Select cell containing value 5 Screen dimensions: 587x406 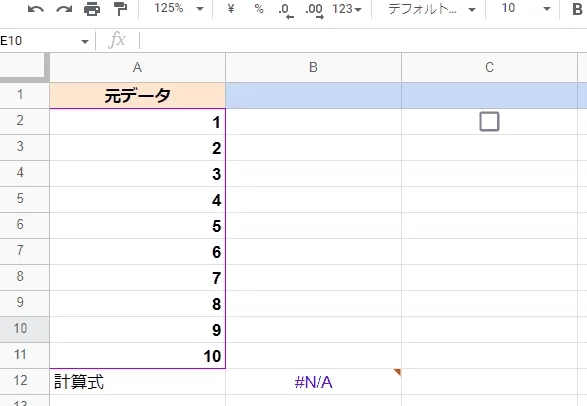coord(137,226)
